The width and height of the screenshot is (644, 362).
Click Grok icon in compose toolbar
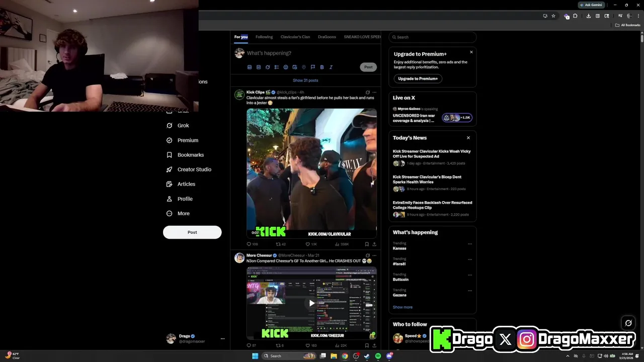point(268,67)
